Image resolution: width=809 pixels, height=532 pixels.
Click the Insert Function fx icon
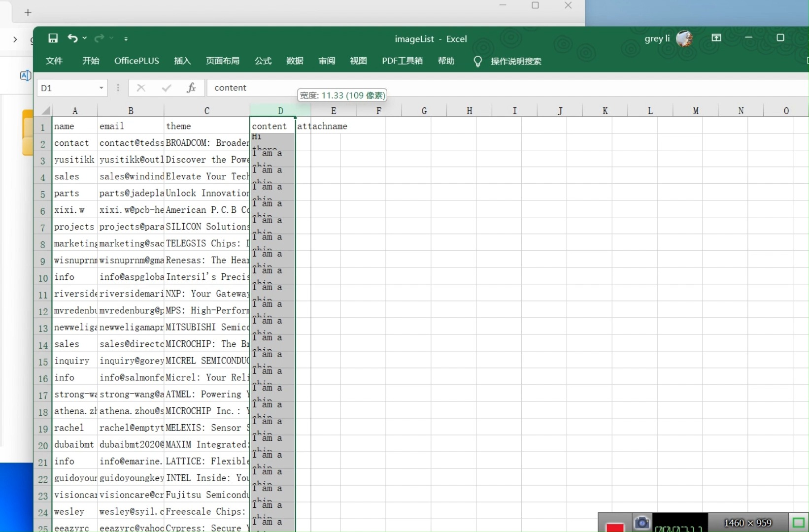coord(191,88)
